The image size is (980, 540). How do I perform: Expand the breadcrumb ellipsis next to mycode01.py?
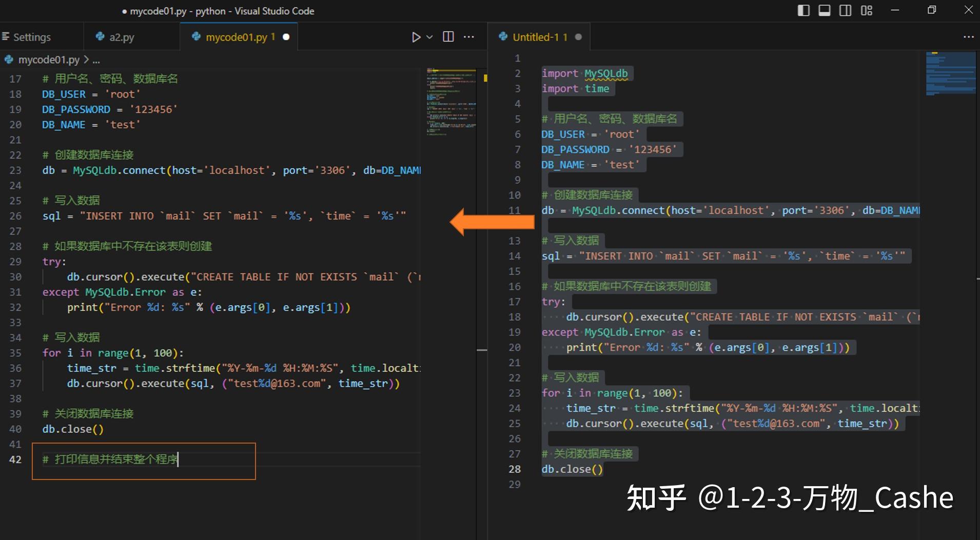coord(96,59)
